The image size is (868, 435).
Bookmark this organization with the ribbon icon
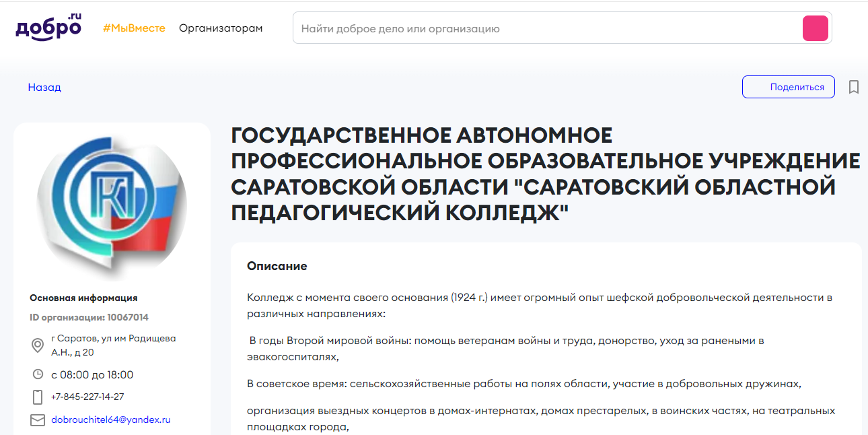pyautogui.click(x=853, y=86)
